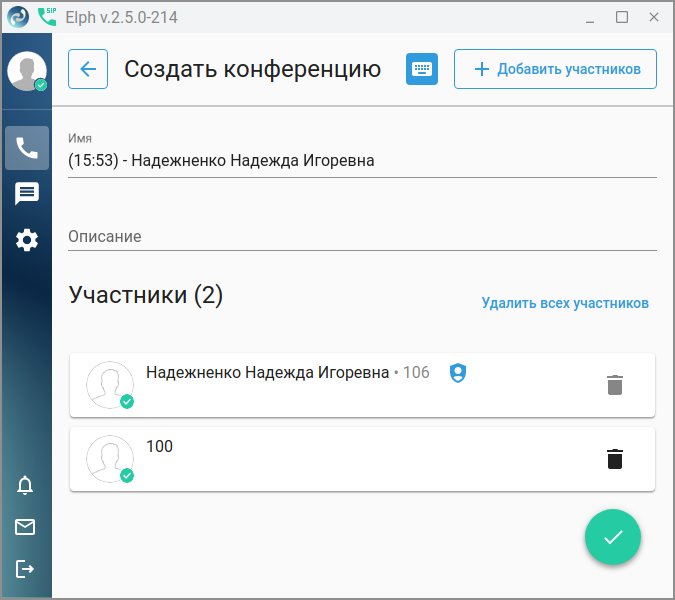
Task: Click the SIP phone icon in title bar
Action: point(47,17)
